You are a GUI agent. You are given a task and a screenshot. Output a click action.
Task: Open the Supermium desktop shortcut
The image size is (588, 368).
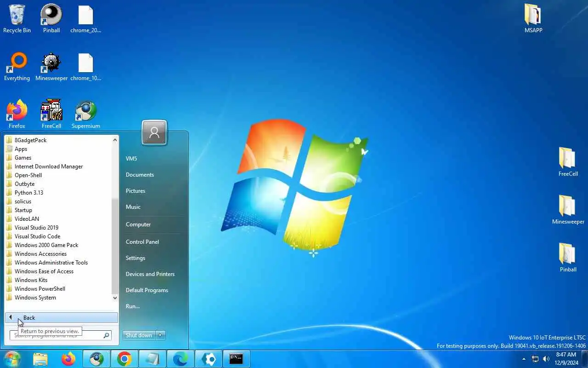[86, 114]
